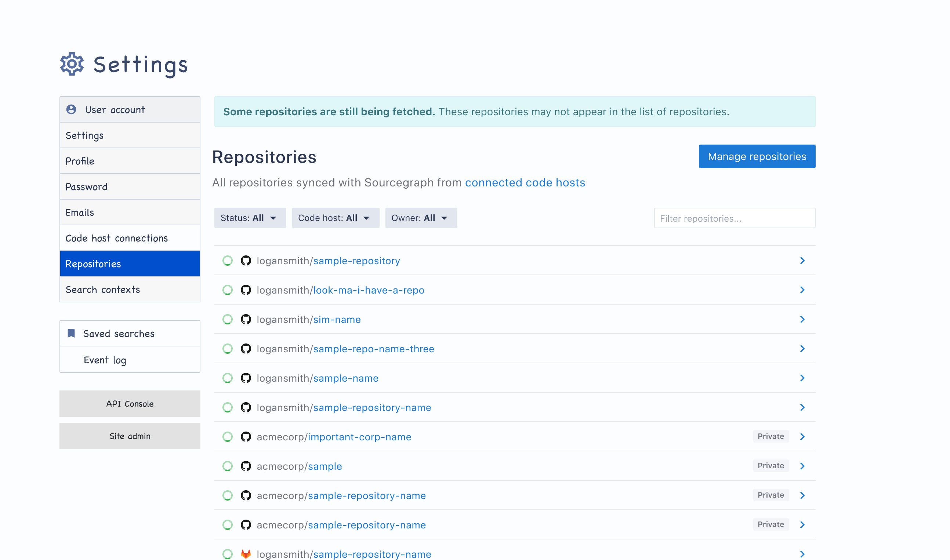Open the Status: All dropdown
Viewport: 950px width, 560px height.
250,218
